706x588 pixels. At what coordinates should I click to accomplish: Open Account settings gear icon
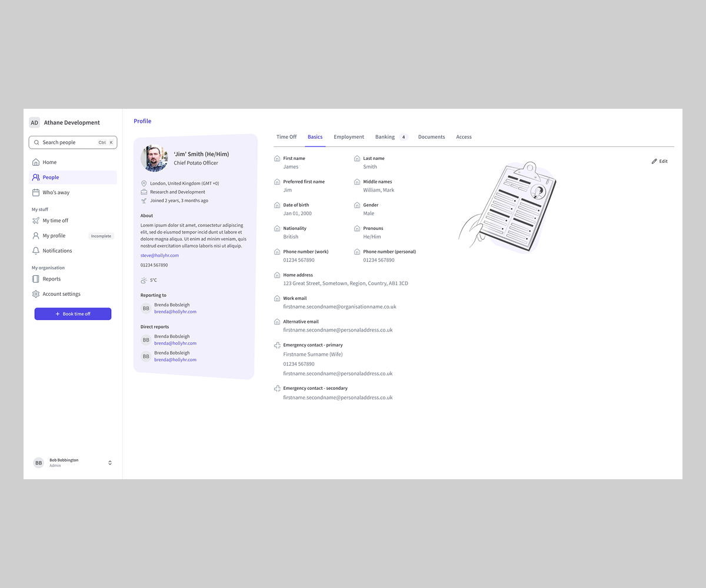(x=36, y=294)
